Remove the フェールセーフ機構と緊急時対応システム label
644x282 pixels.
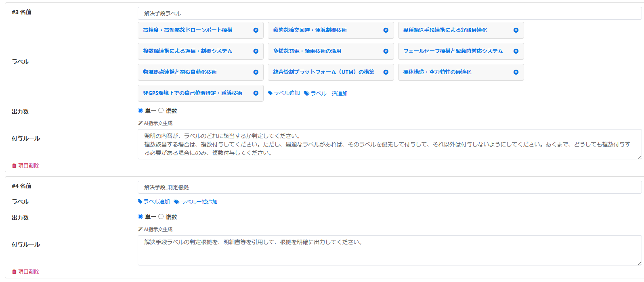pos(516,51)
